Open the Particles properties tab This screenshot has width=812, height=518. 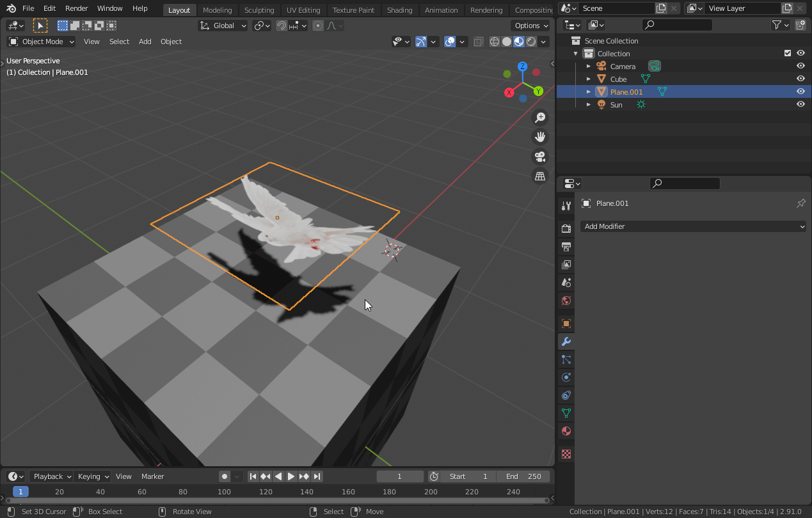click(566, 359)
